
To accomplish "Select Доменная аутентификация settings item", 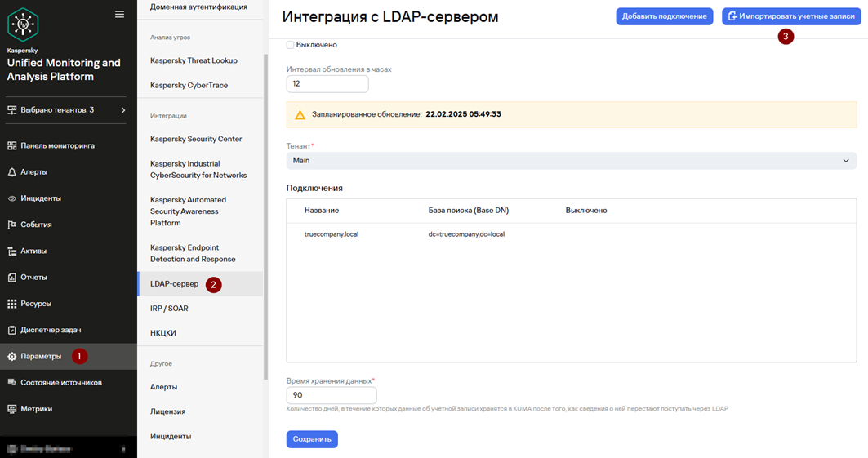I will 200,7.
